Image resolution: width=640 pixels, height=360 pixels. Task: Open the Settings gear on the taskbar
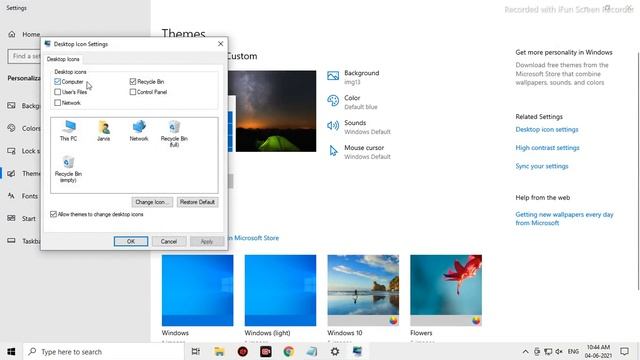pyautogui.click(x=335, y=351)
